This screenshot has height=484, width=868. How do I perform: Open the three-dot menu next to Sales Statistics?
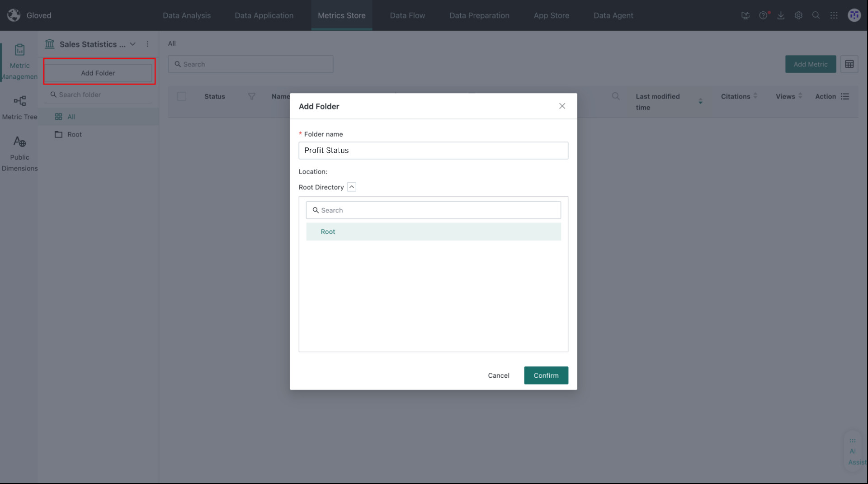[x=147, y=44]
